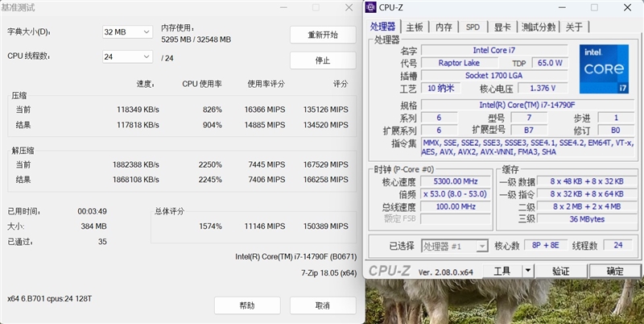Open the CPU thread count dropdown showing 24
Viewport: 644px width, 324px height.
tap(127, 56)
